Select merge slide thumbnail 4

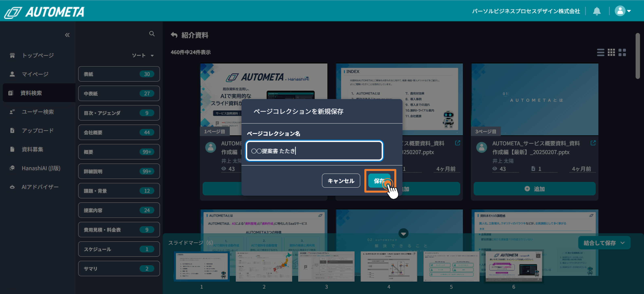[389, 266]
